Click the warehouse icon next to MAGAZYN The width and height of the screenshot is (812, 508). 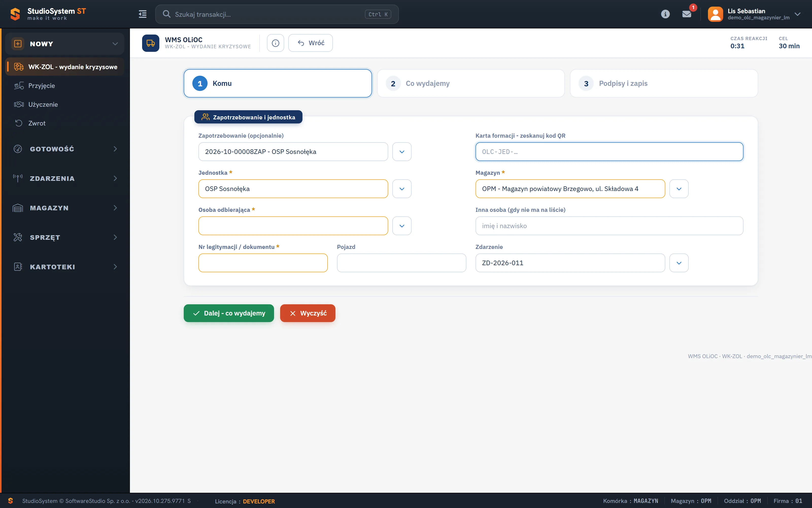[x=18, y=208]
